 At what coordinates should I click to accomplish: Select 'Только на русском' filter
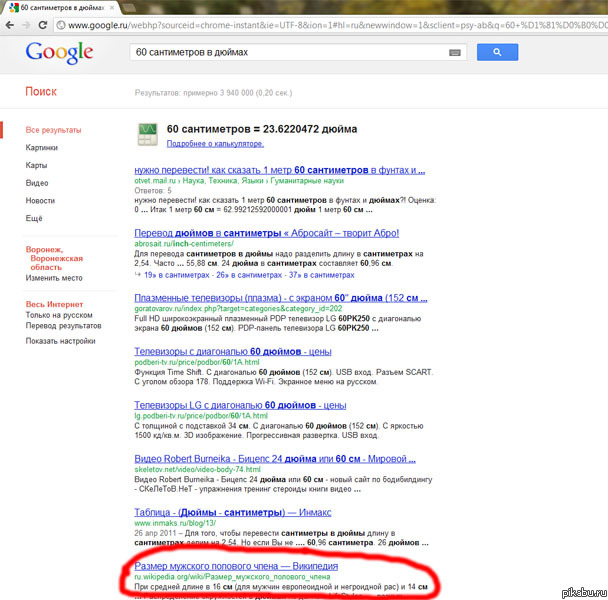[x=60, y=315]
